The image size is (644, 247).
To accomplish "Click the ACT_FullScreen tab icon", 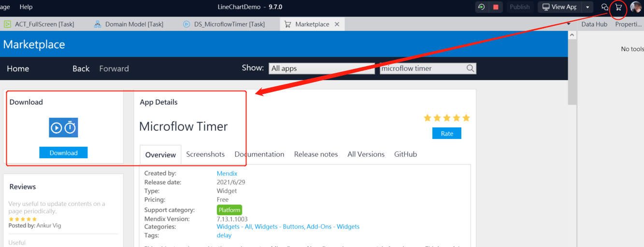I will (x=8, y=24).
